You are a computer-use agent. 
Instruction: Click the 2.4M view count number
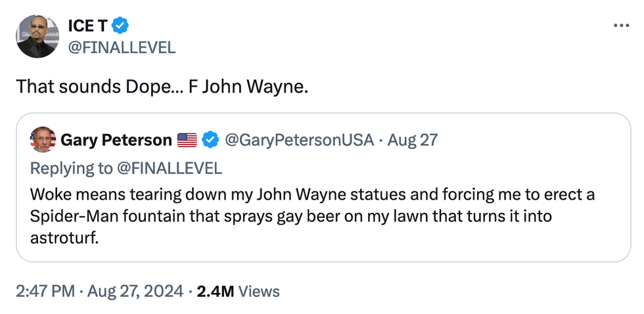pos(215,291)
